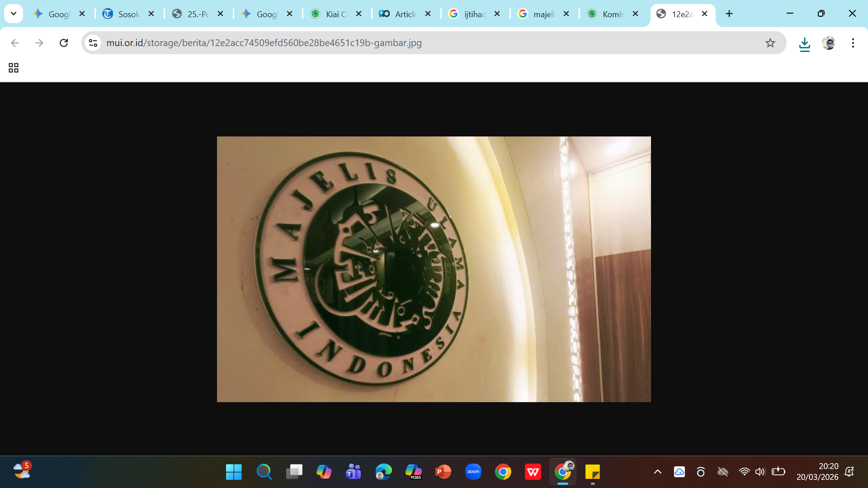The width and height of the screenshot is (868, 488).
Task: Open the apps grid shortcut on bookmarks bar
Action: pyautogui.click(x=14, y=68)
